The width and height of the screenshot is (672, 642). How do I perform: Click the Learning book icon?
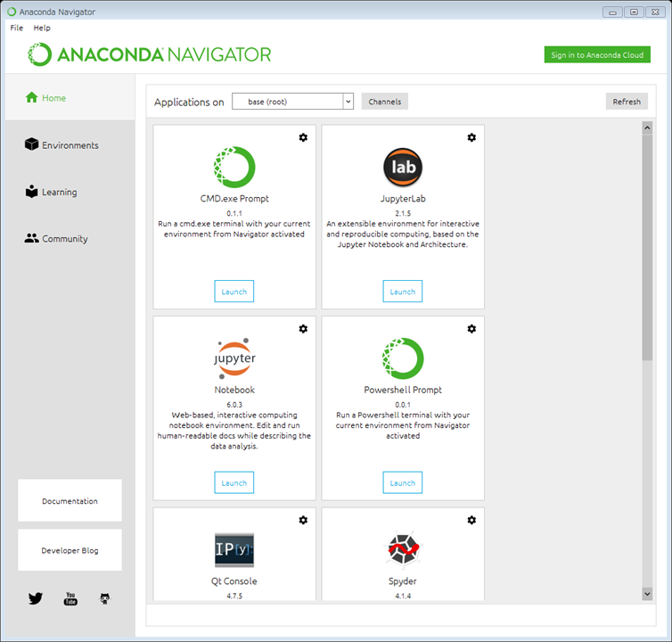click(x=32, y=192)
